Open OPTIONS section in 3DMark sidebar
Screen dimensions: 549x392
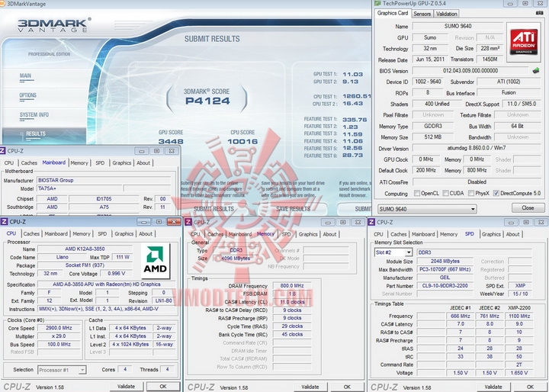coord(28,95)
